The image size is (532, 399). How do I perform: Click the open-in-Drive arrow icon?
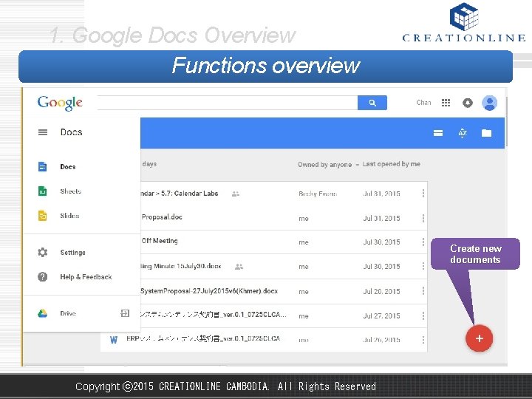click(125, 313)
